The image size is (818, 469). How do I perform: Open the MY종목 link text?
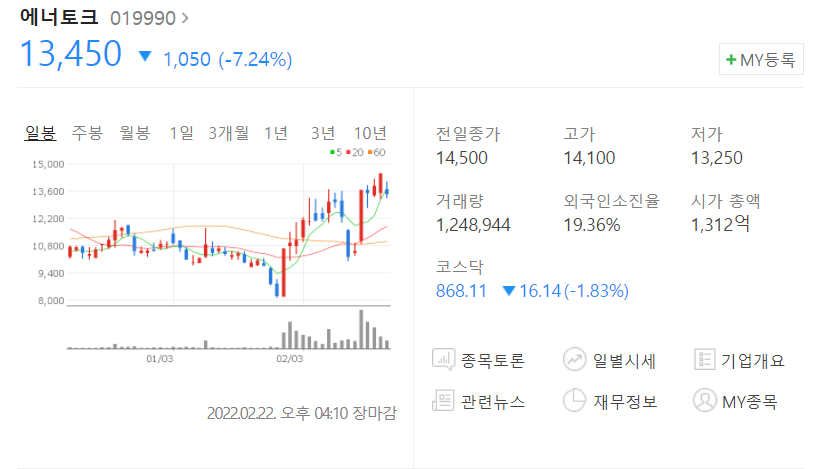pyautogui.click(x=750, y=402)
